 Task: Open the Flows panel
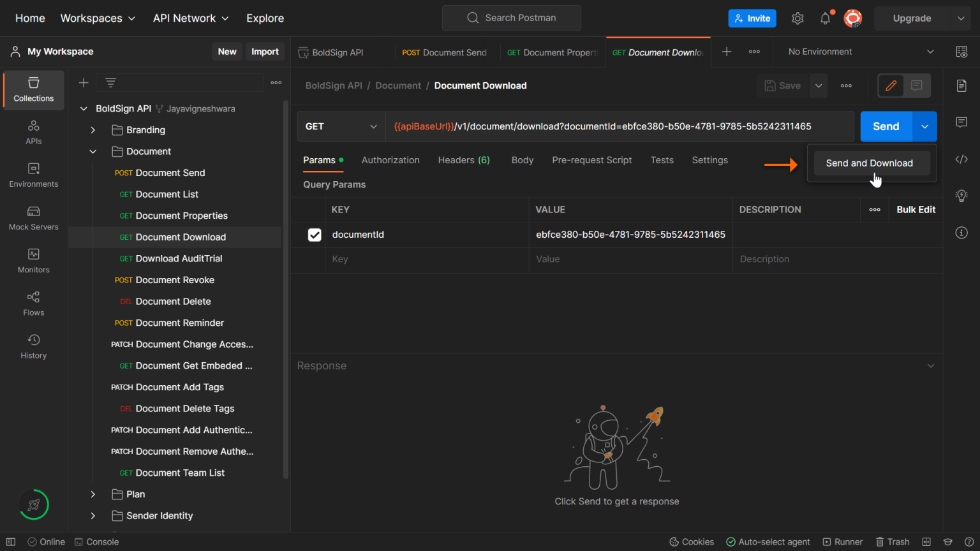(33, 304)
